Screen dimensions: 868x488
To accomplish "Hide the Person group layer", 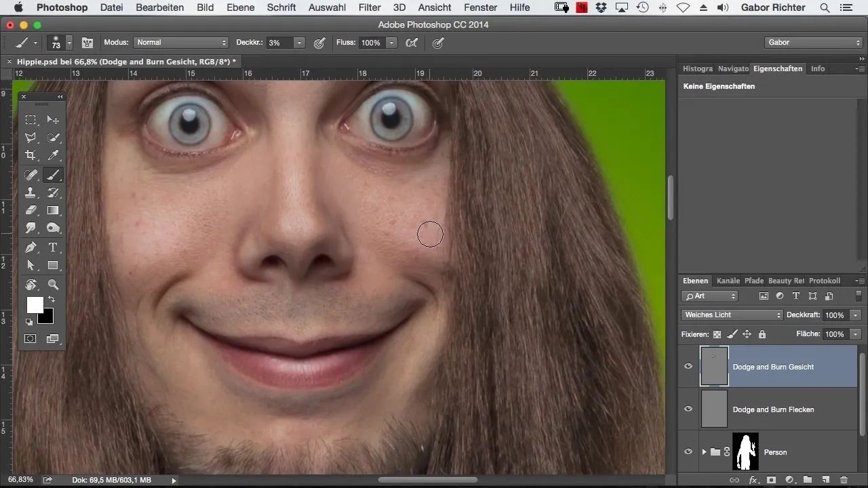I will [x=688, y=452].
